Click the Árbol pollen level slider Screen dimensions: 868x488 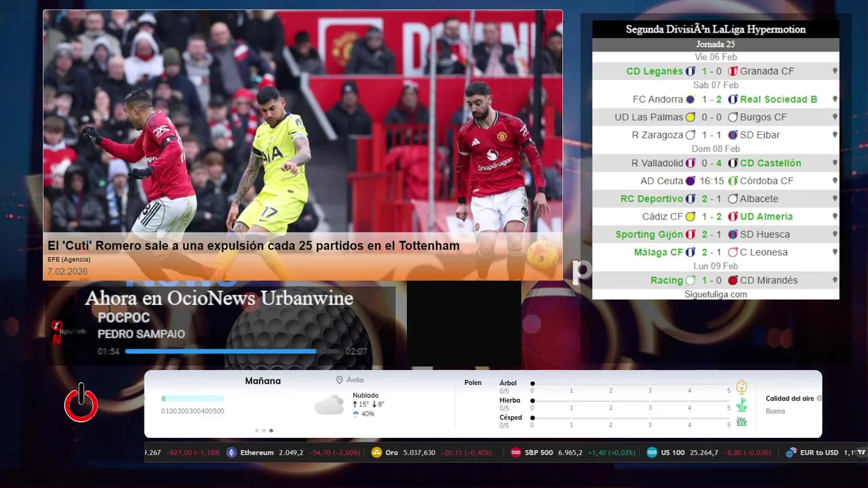coord(631,384)
